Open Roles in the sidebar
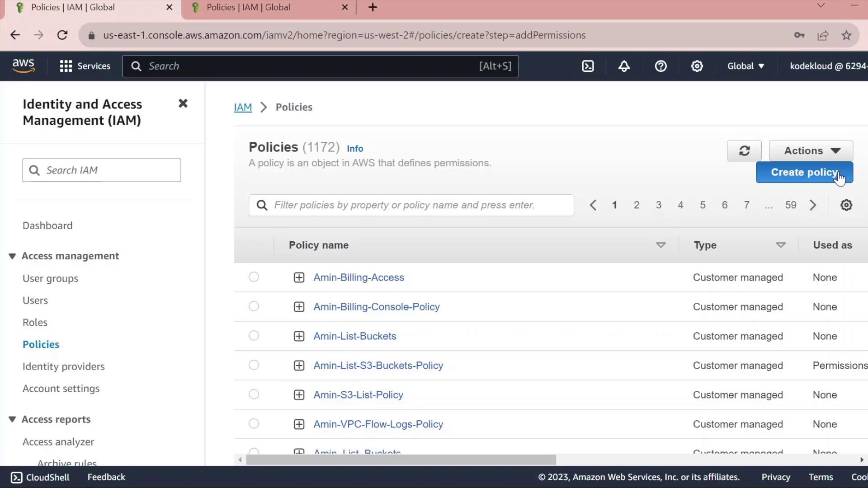The height and width of the screenshot is (488, 868). (x=35, y=322)
